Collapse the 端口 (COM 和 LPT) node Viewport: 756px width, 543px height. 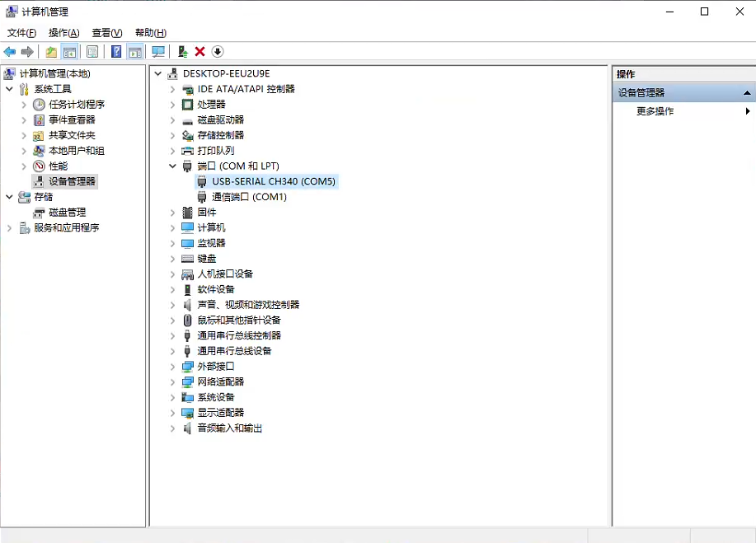pyautogui.click(x=173, y=166)
